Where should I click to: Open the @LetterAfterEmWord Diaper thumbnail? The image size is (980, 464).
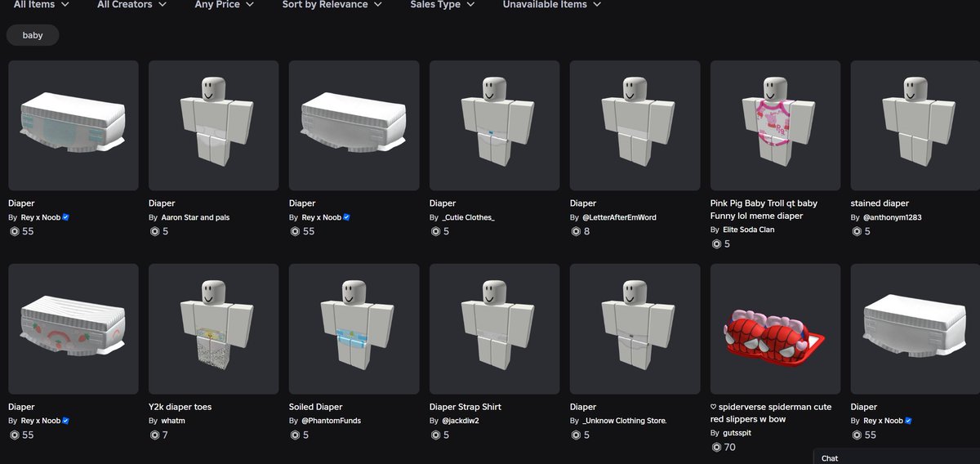click(x=635, y=125)
